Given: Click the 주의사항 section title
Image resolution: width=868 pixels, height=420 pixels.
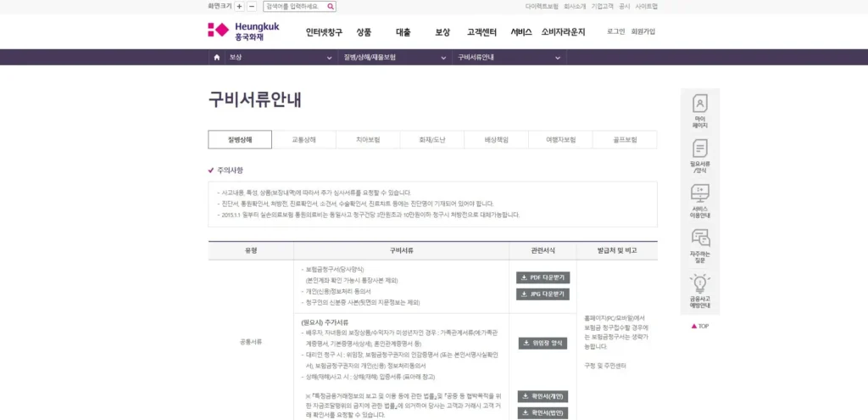Looking at the screenshot, I should point(230,170).
